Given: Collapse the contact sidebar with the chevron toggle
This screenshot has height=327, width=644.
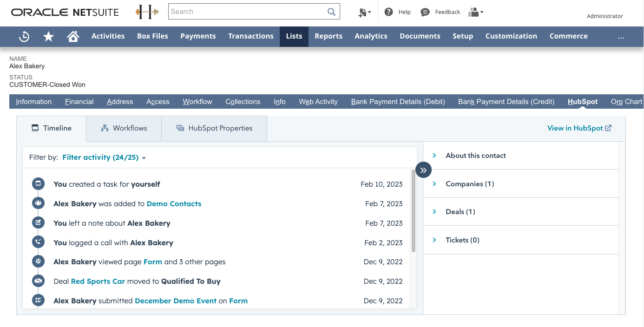Looking at the screenshot, I should (423, 170).
